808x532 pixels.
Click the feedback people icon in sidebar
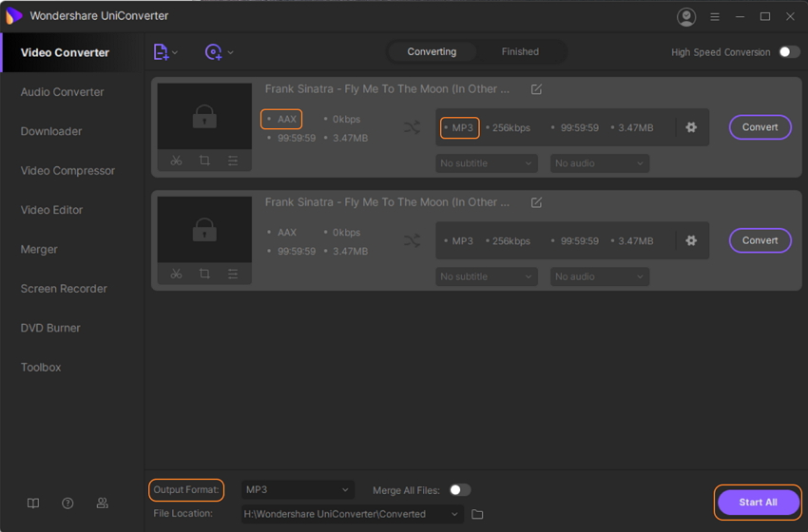pyautogui.click(x=102, y=503)
